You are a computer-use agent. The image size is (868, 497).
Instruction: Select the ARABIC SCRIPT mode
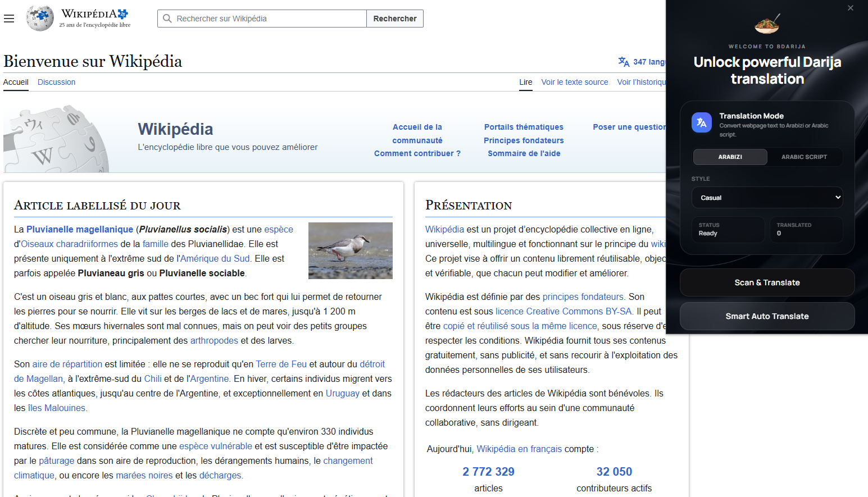[x=804, y=157]
